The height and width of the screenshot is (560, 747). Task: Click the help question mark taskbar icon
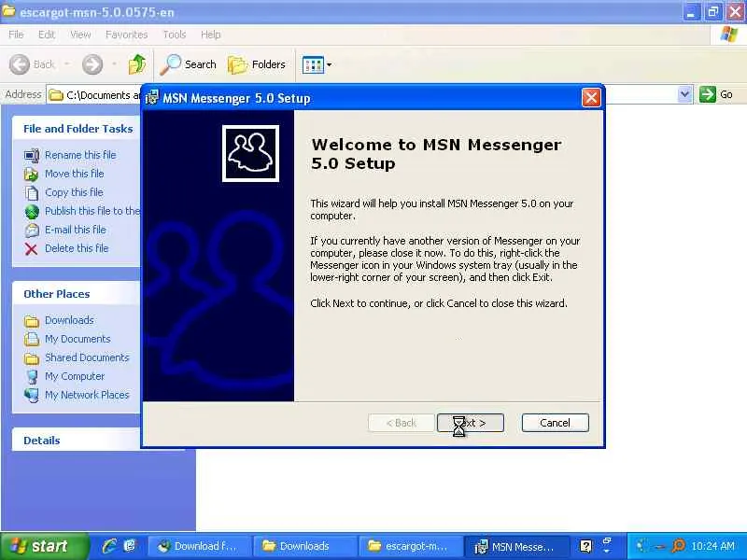click(x=585, y=546)
